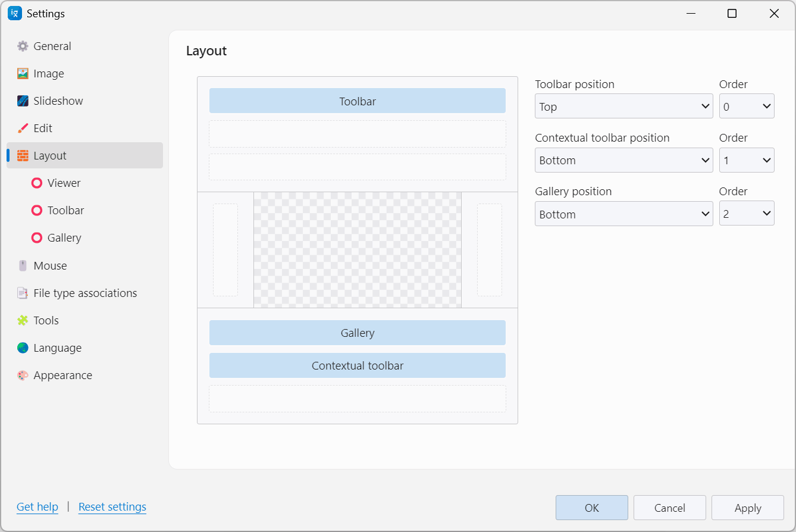Click the Contextual toolbar block in layout preview

[x=357, y=365]
